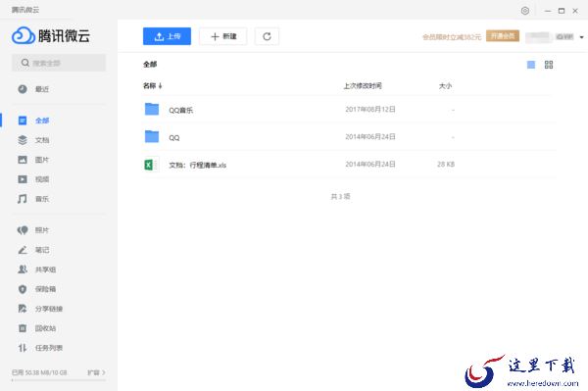Click the music note icon

23,199
